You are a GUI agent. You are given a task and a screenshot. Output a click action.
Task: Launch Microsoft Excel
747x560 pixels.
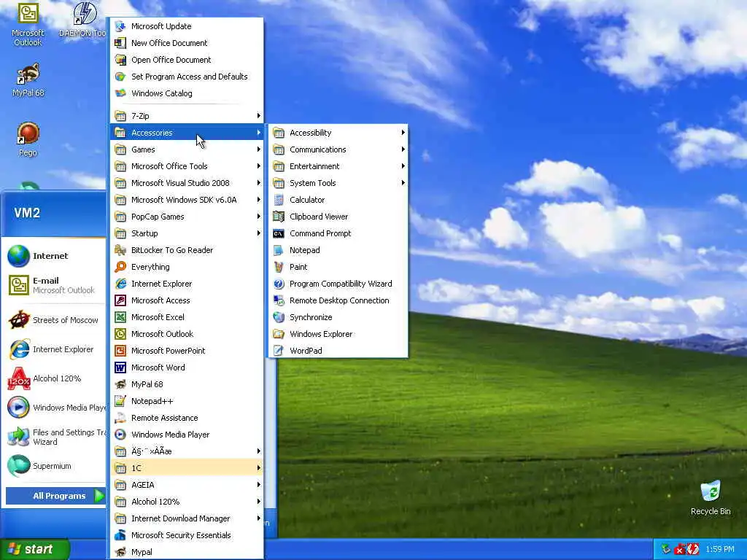coord(187,317)
